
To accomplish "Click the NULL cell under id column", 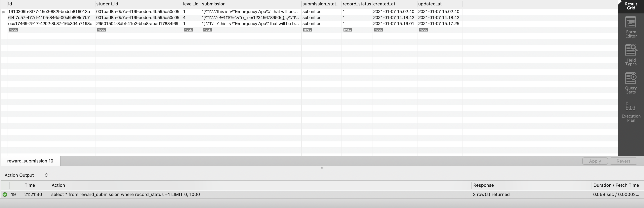I will (13, 30).
